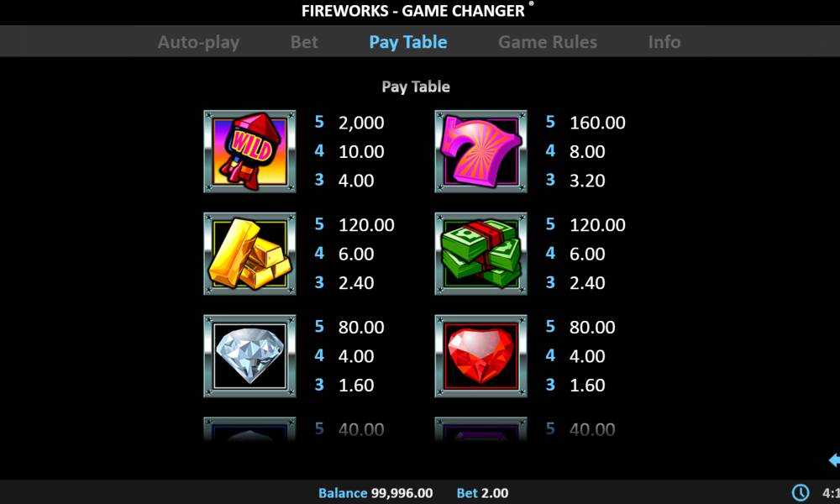Click the Wild rocket symbol icon
The width and height of the screenshot is (840, 504).
coord(249,151)
